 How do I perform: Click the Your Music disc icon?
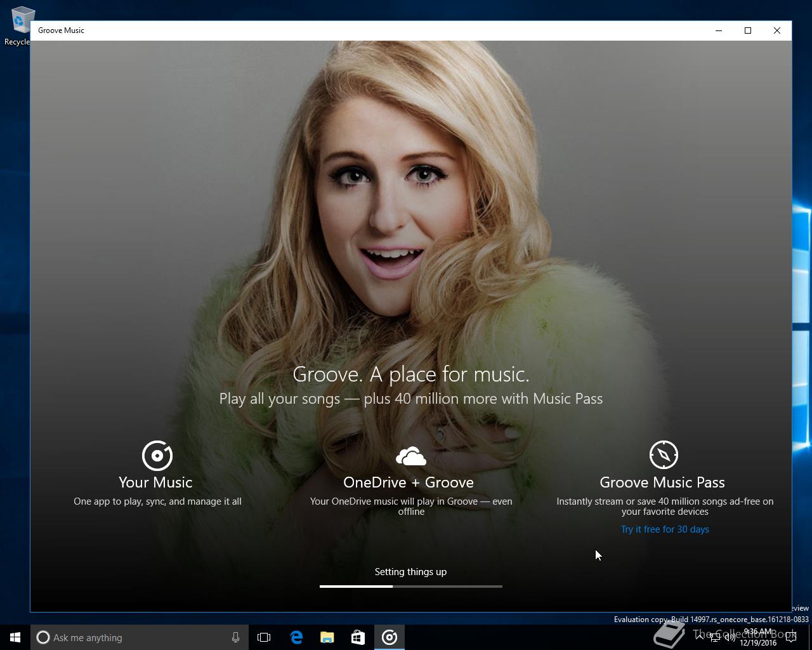[x=157, y=455]
